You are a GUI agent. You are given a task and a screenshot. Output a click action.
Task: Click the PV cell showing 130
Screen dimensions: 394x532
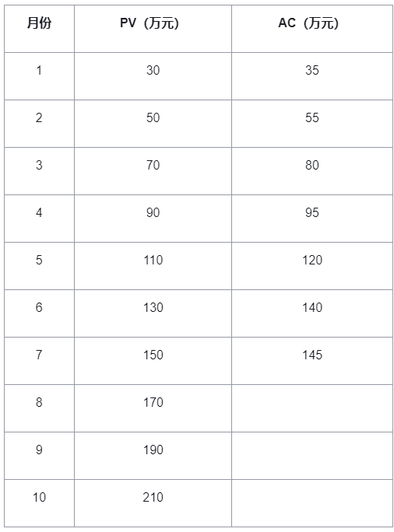click(153, 313)
